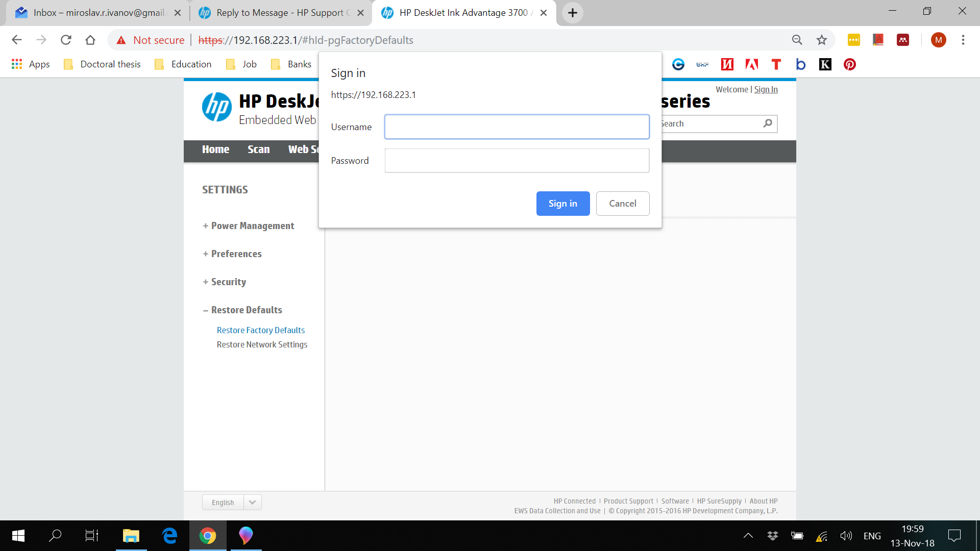
Task: Open the English language dropdown
Action: [252, 502]
